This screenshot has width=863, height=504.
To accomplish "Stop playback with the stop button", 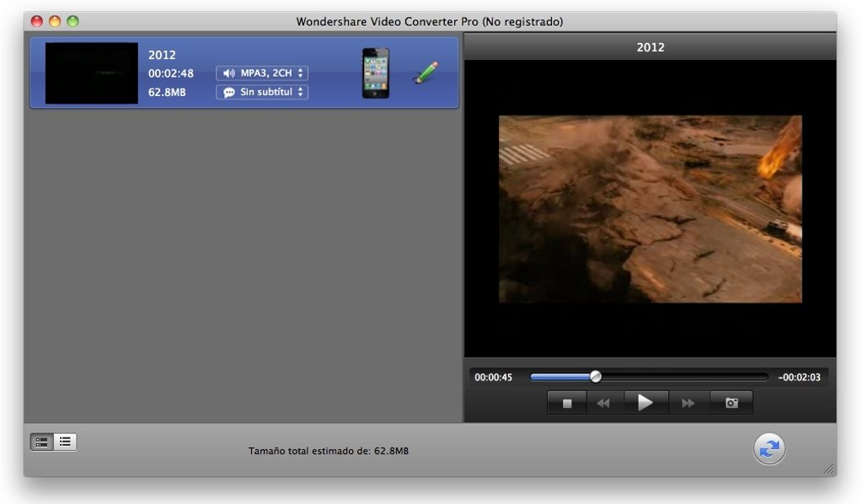I will (567, 404).
